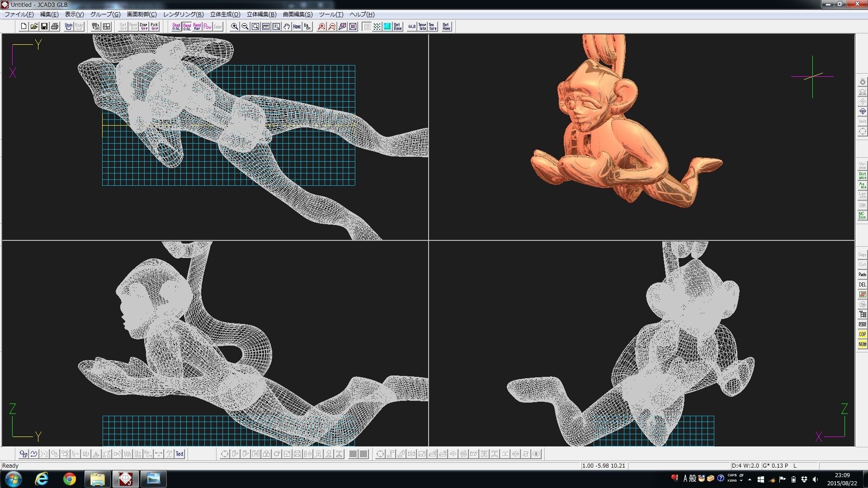This screenshot has height=488, width=868.
Task: Click the gem diamond icon on right panel
Action: tap(863, 111)
